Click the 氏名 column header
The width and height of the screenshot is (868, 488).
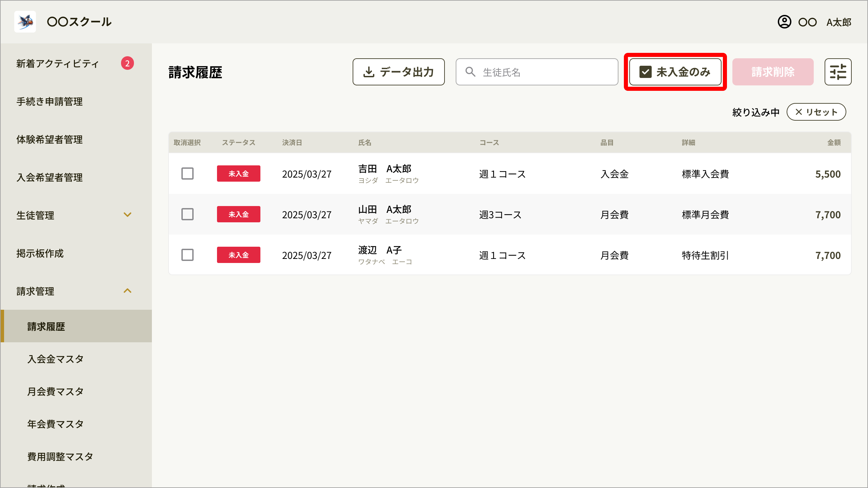coord(365,143)
